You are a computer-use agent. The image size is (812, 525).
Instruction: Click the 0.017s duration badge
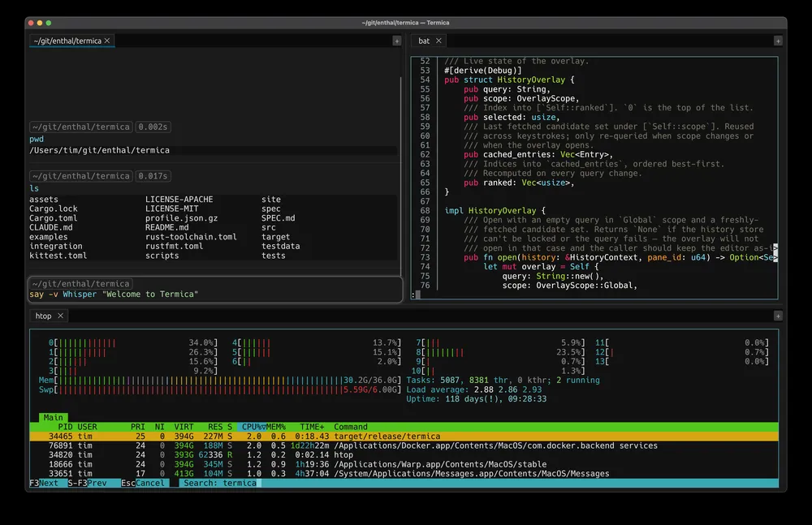click(x=153, y=176)
